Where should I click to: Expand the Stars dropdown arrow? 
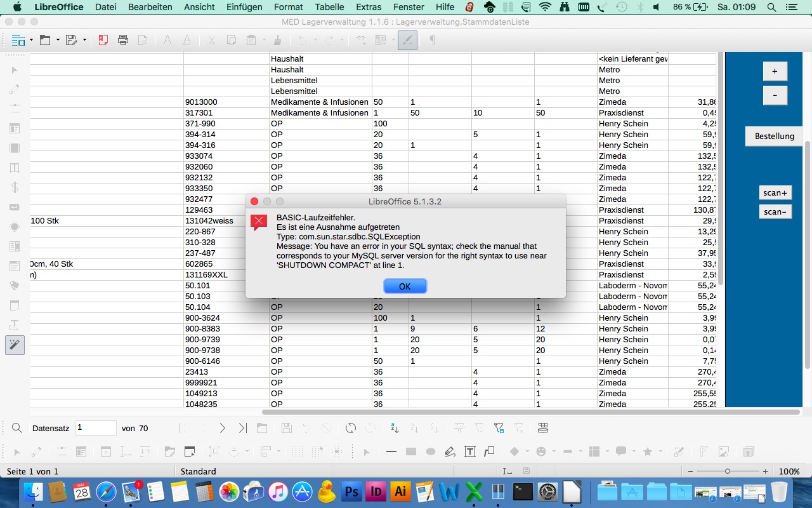tap(660, 451)
